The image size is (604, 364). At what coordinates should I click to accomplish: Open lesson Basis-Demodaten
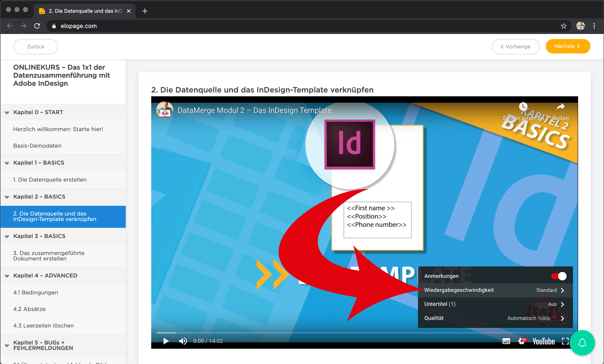63,146
